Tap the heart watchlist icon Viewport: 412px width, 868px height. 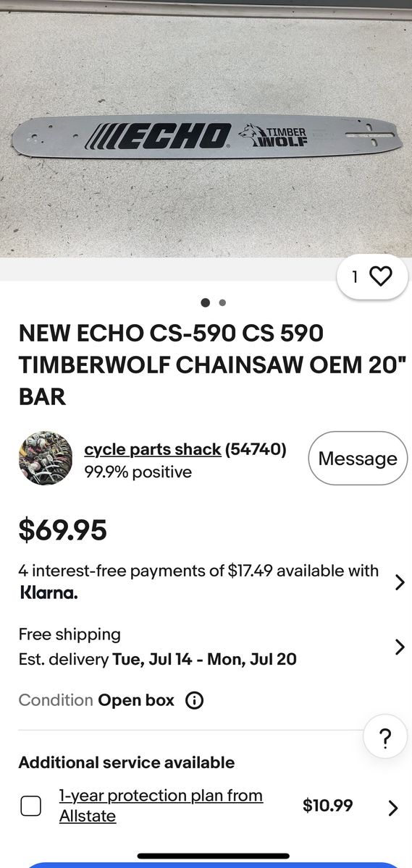[380, 276]
